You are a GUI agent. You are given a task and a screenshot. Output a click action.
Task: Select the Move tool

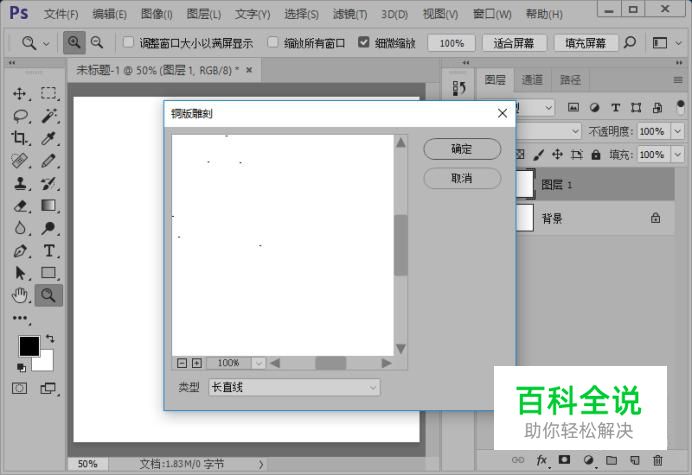[x=20, y=94]
